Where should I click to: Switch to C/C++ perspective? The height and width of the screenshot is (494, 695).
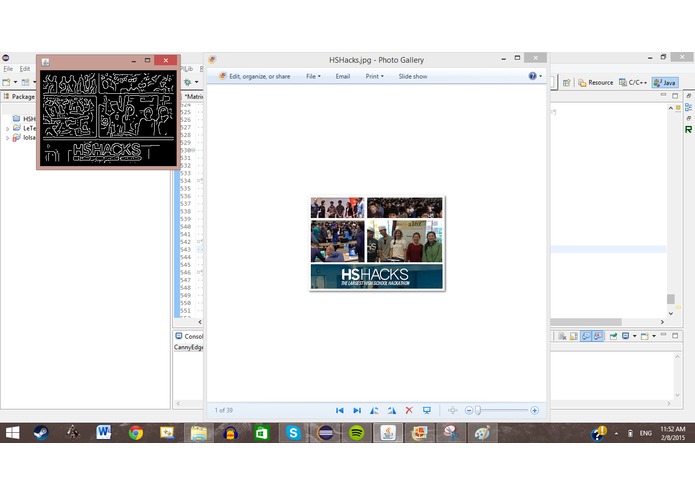coord(633,82)
